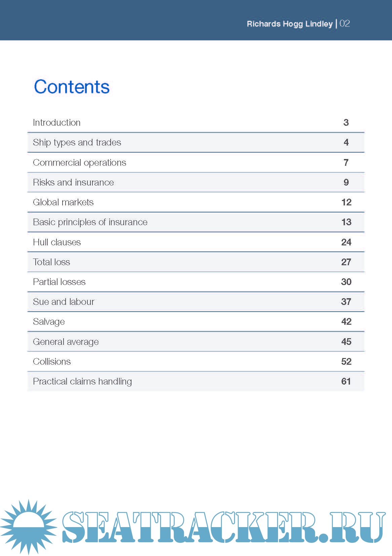Click page number 52 for Collisions

[x=346, y=362]
